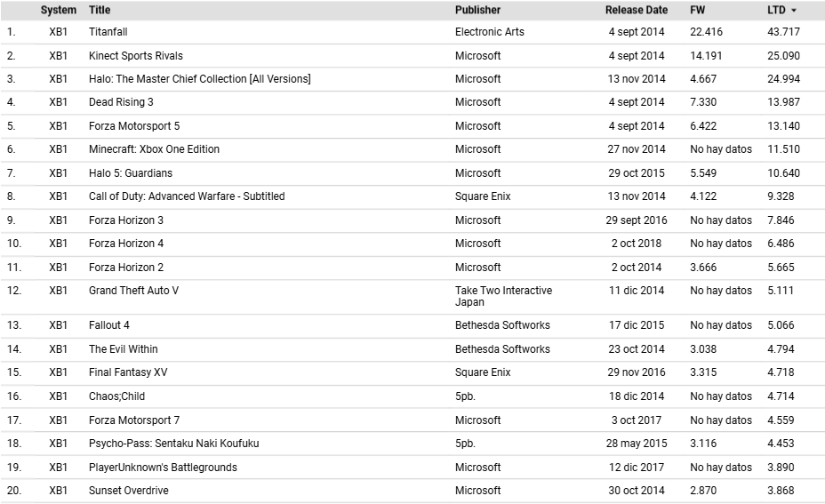
Task: Select the Grand Theft Auto V title
Action: (133, 291)
